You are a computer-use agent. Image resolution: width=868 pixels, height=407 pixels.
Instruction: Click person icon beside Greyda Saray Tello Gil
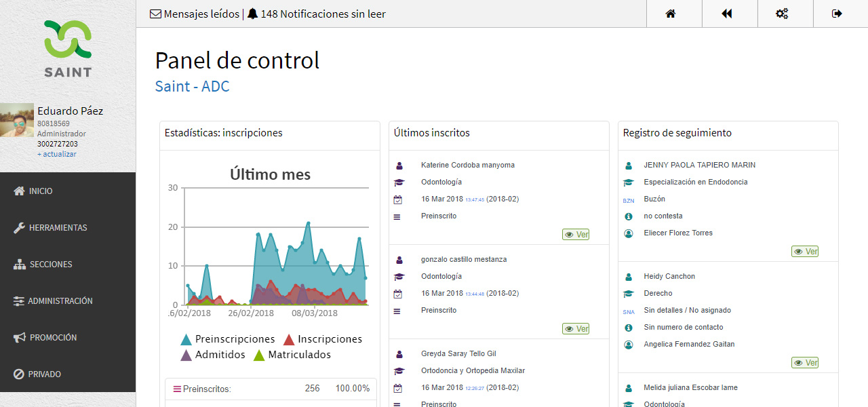point(399,354)
